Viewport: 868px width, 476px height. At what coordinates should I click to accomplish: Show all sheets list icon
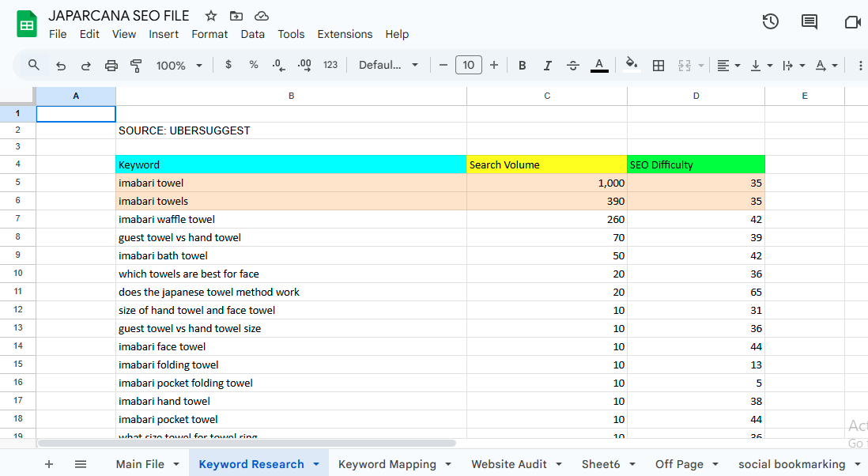pos(81,464)
